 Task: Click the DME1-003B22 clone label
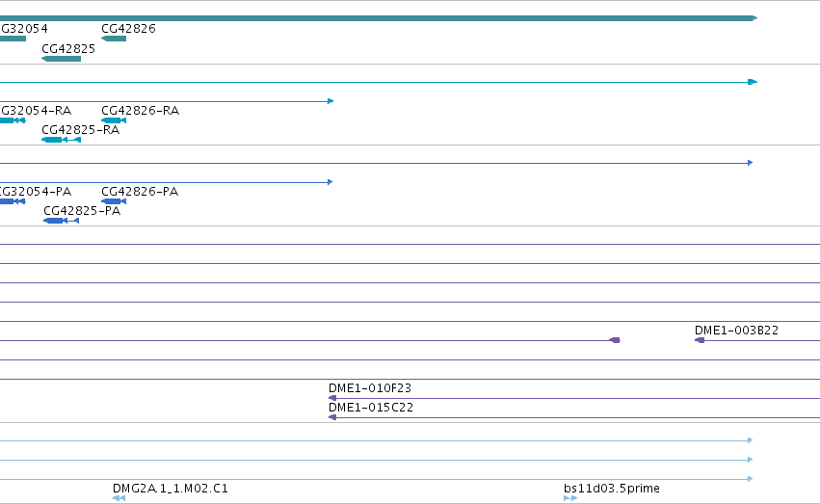[736, 331]
